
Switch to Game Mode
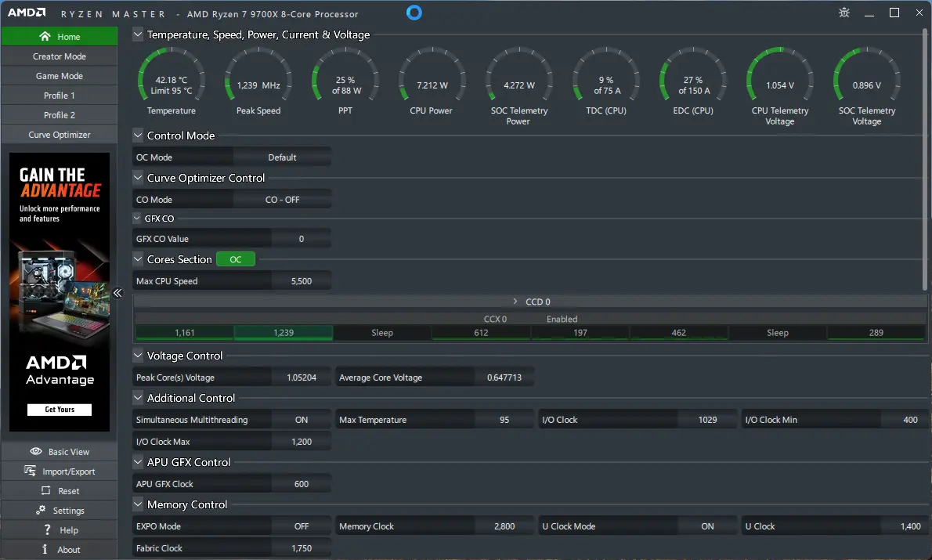click(60, 75)
